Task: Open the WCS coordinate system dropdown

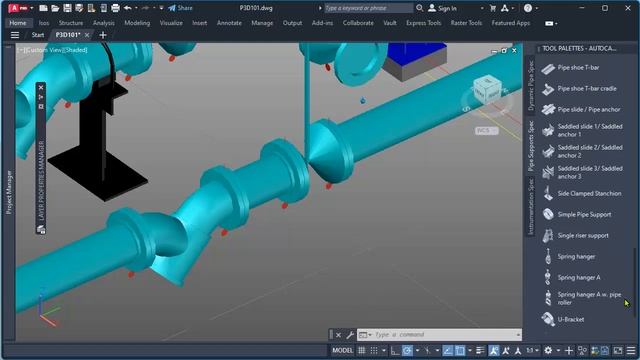Action: click(486, 131)
